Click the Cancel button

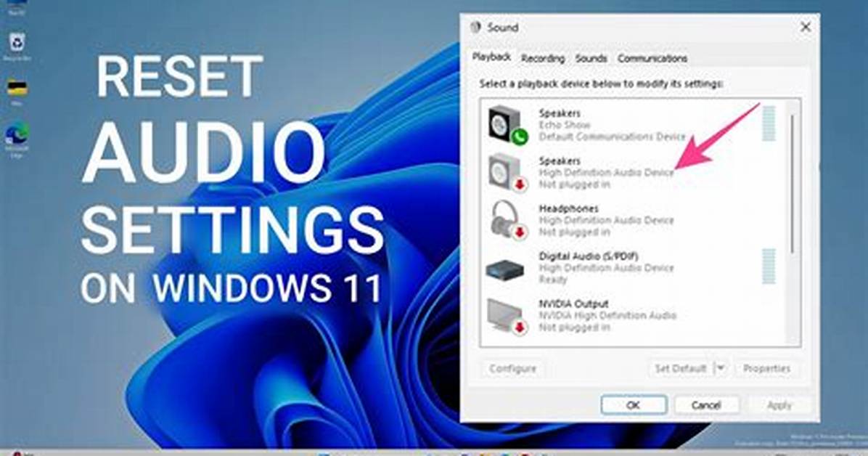[x=706, y=405]
